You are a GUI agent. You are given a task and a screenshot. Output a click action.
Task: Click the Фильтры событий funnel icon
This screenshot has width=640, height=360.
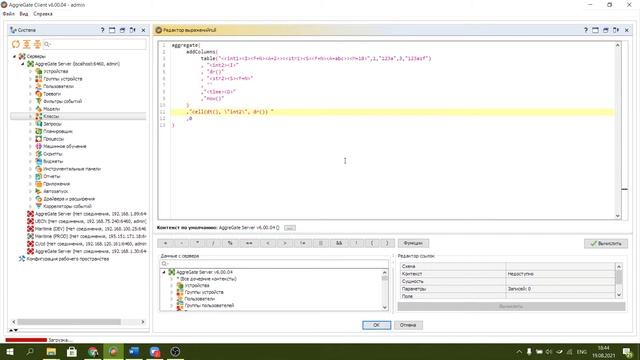(39, 101)
